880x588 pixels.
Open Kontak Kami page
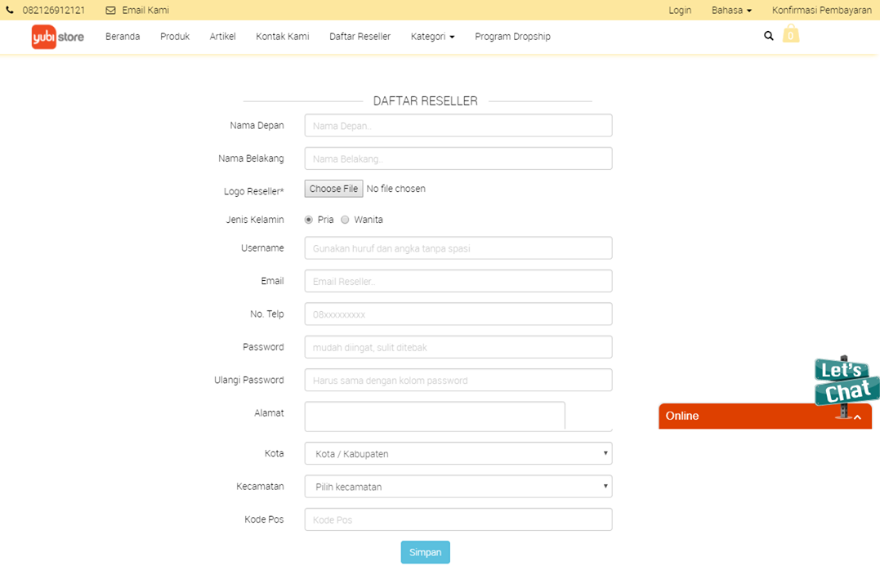(282, 37)
